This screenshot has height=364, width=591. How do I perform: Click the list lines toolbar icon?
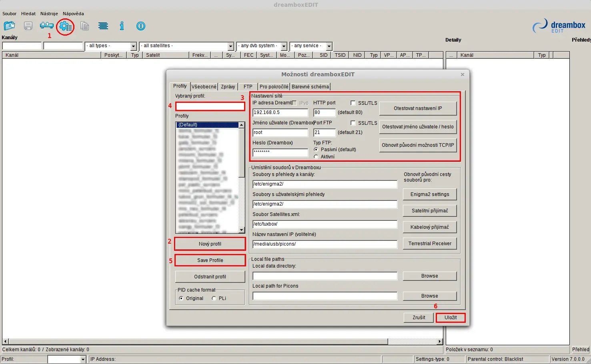[103, 26]
